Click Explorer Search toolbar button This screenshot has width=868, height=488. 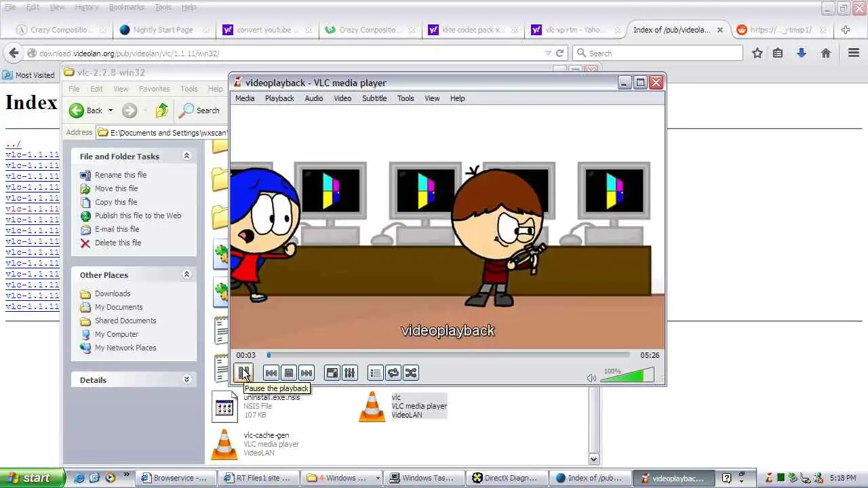coord(199,110)
